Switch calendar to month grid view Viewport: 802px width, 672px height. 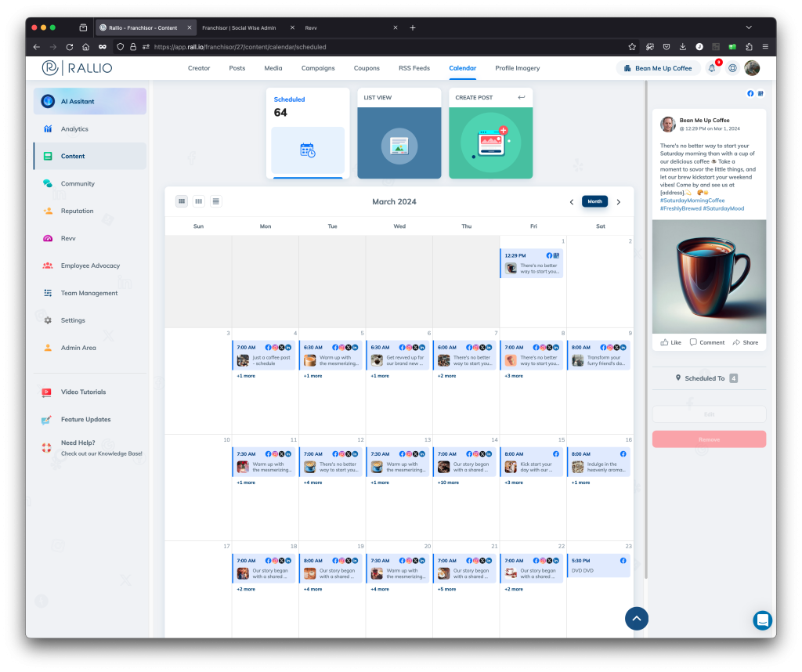[182, 201]
